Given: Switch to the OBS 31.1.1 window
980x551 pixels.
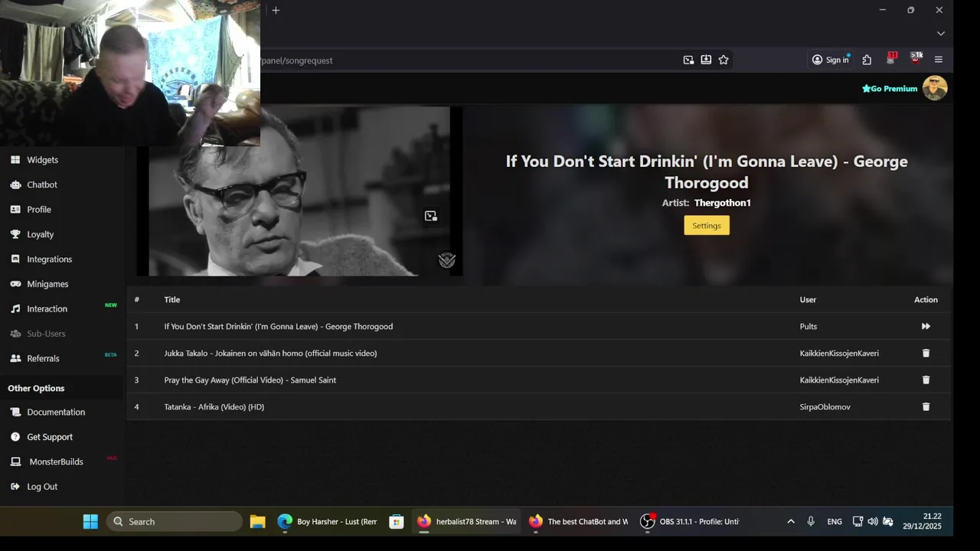Looking at the screenshot, I should click(x=690, y=521).
